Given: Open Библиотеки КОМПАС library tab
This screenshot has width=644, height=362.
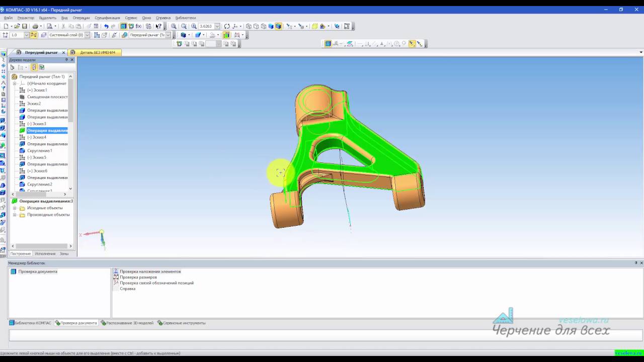Looking at the screenshot, I should 30,323.
